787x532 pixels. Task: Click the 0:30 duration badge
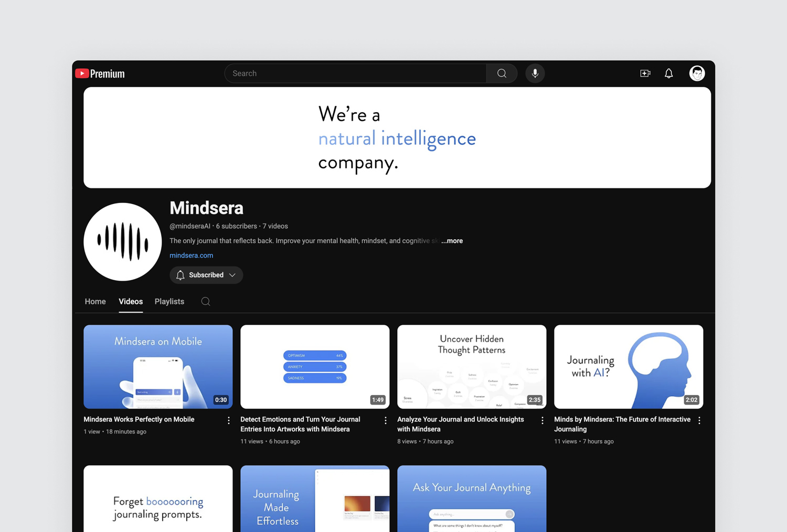coord(221,400)
